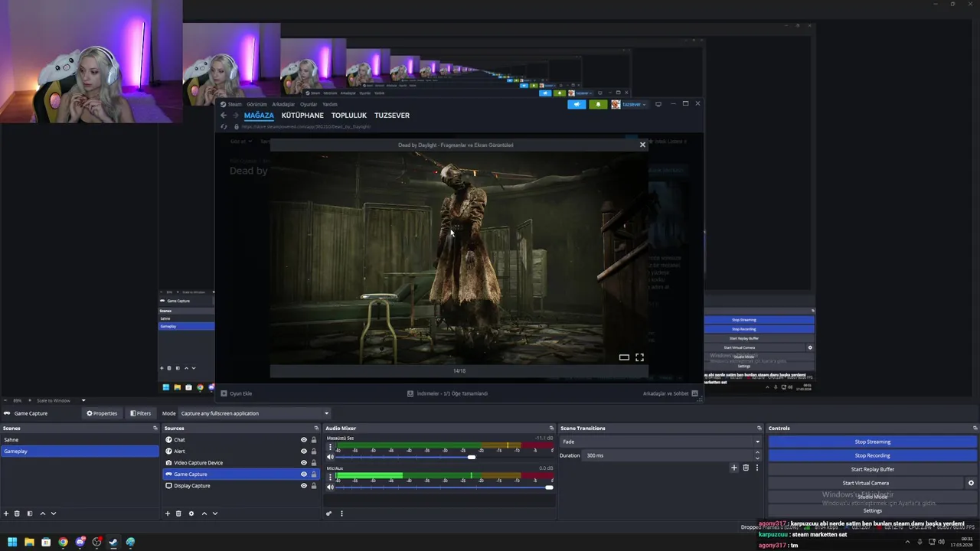Pop out the Sources dock
Screen dimensions: 980x551
point(316,429)
